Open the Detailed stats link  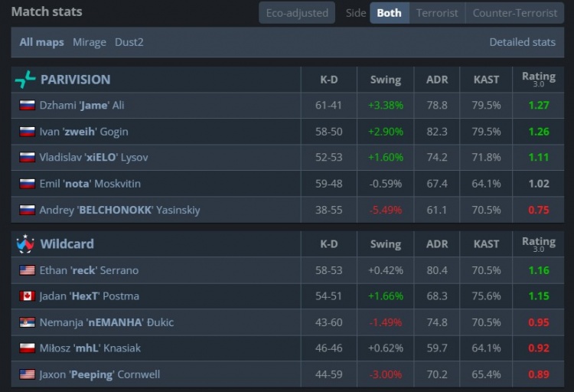point(522,42)
